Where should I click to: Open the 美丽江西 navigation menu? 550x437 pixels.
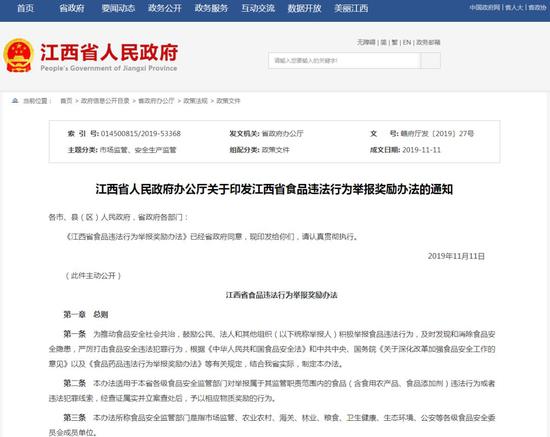[351, 8]
